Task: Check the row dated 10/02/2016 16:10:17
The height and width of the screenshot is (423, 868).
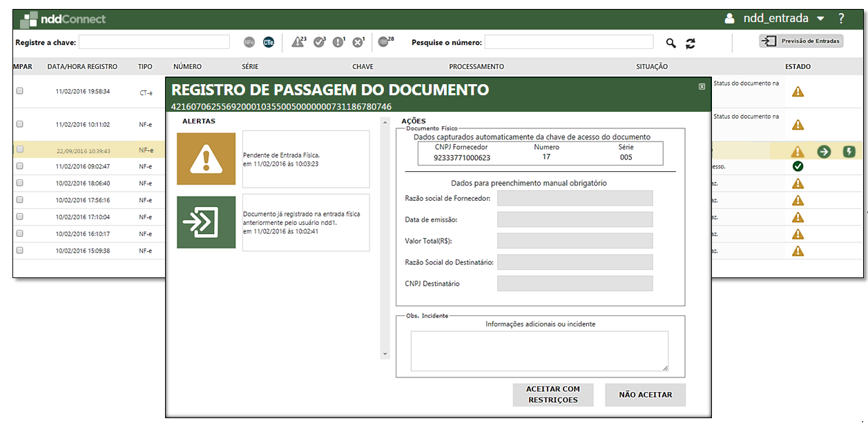Action: pyautogui.click(x=20, y=233)
